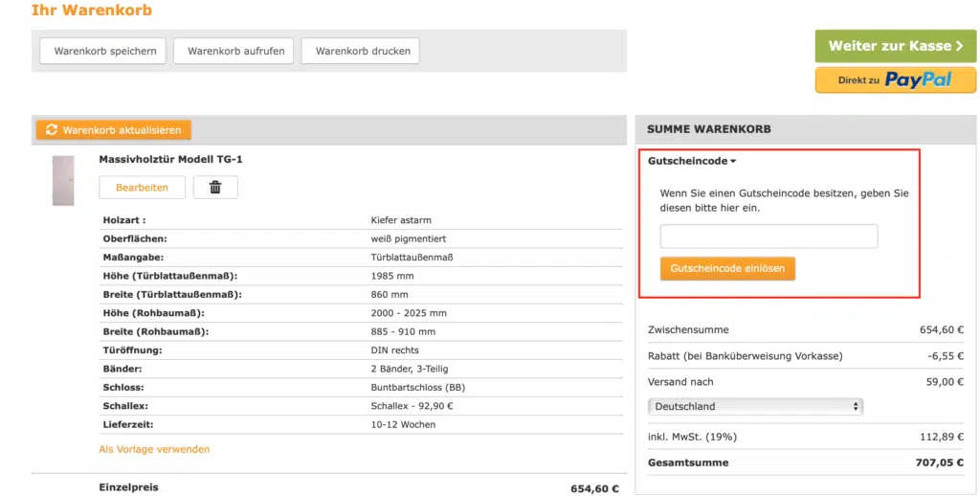This screenshot has width=980, height=496.
Task: Click Warenkorb speichern button
Action: click(103, 51)
